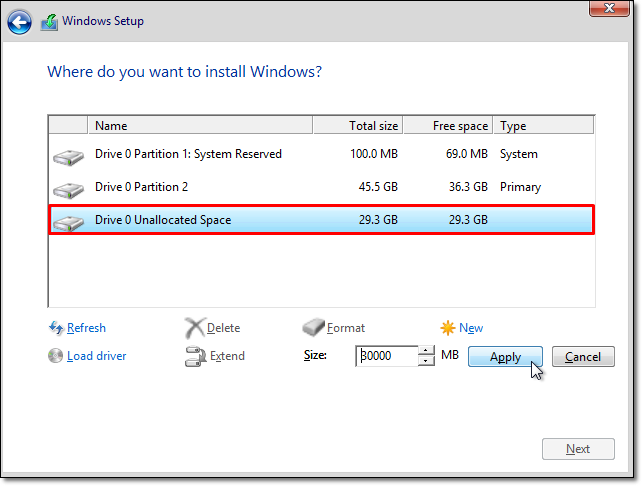Cancel the new partition creation
The height and width of the screenshot is (486, 642).
pos(583,357)
